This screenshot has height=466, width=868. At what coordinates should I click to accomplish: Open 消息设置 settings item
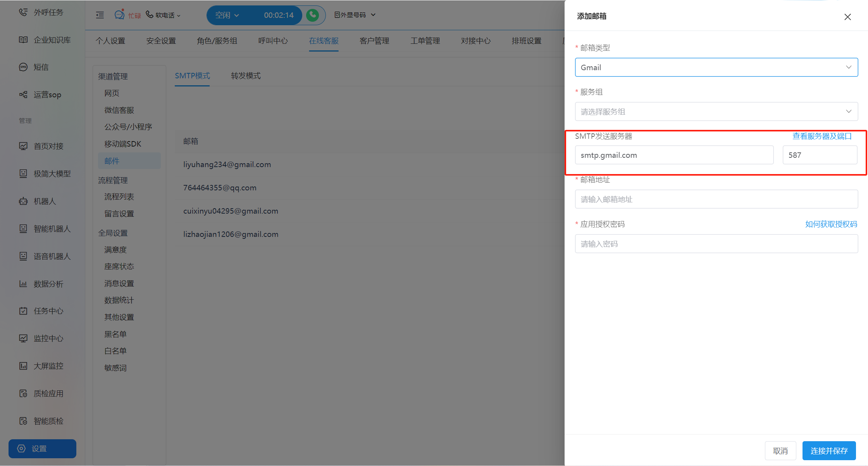[119, 283]
